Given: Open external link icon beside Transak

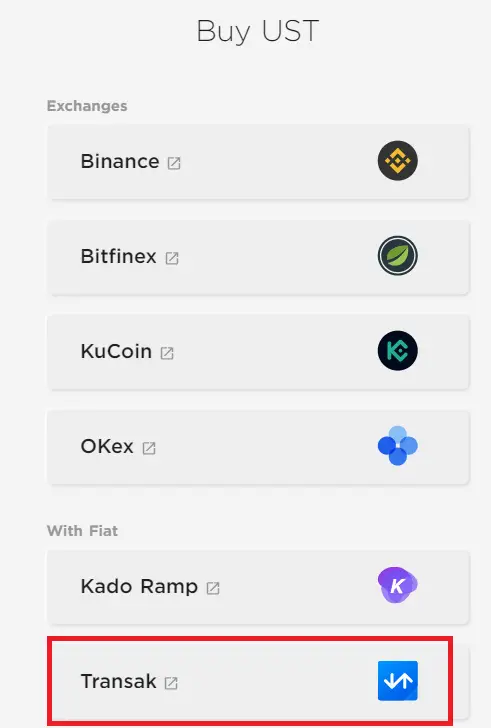Looking at the screenshot, I should coord(171,683).
